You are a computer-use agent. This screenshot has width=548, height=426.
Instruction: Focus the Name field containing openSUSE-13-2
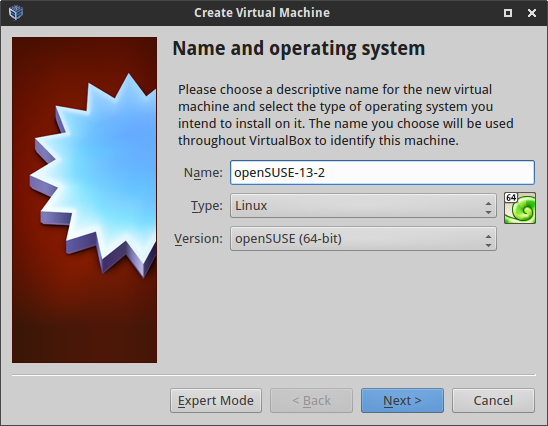pyautogui.click(x=382, y=172)
